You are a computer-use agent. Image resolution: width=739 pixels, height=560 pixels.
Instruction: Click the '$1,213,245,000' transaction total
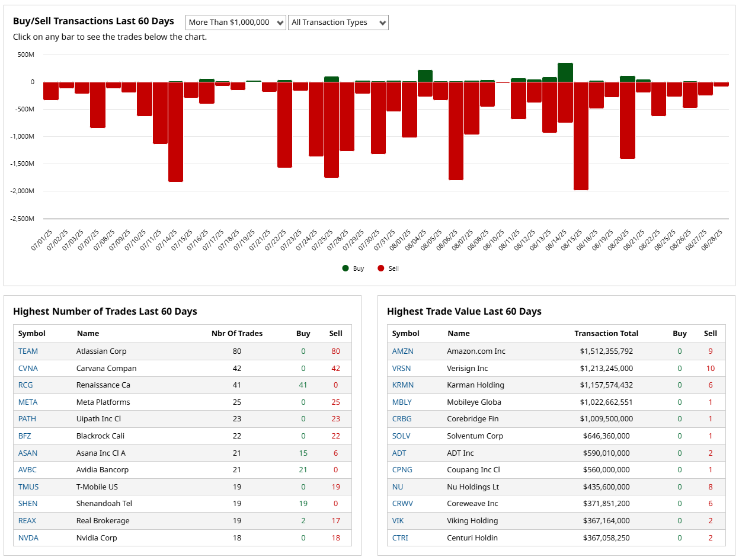(606, 369)
